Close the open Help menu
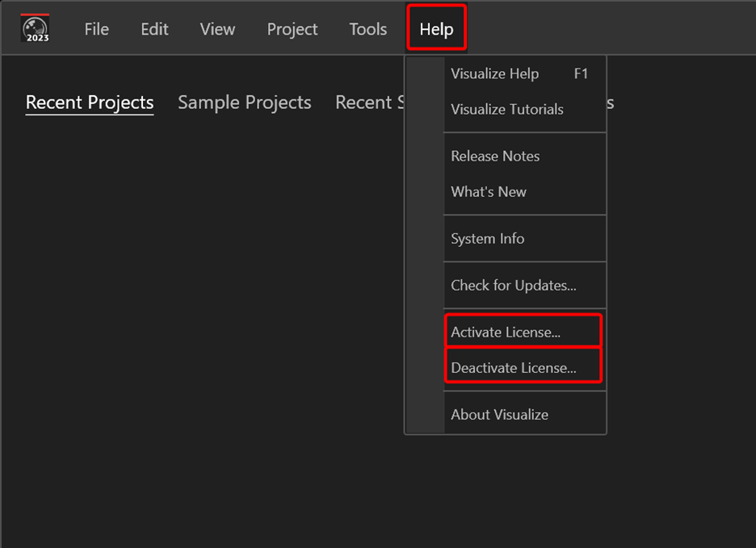This screenshot has width=756, height=548. tap(436, 28)
